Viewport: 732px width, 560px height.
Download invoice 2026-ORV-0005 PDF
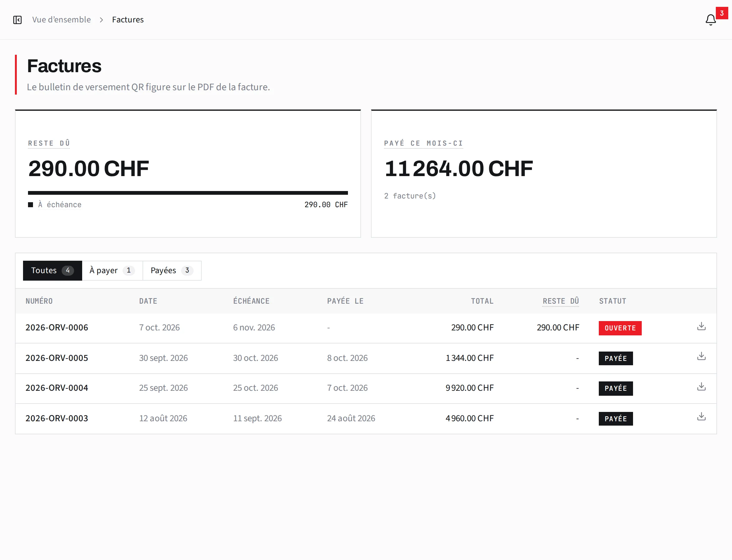click(x=701, y=356)
